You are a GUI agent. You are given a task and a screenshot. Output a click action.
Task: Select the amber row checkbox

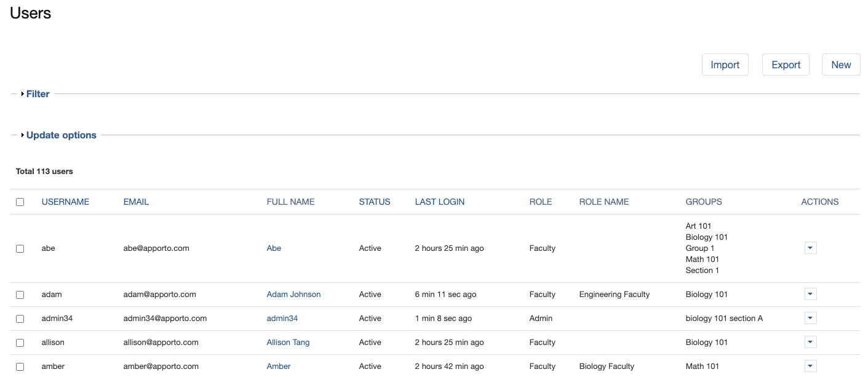click(20, 367)
